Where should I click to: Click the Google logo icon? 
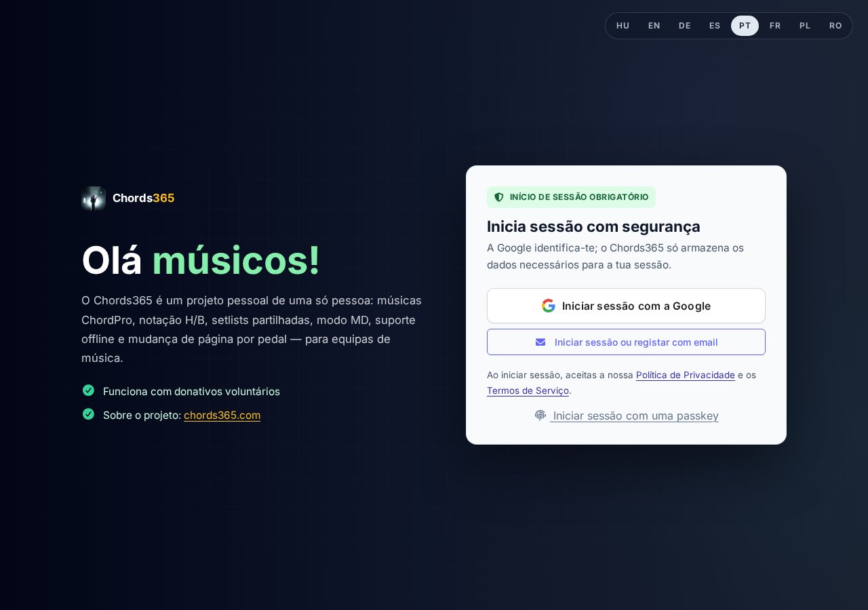click(549, 306)
